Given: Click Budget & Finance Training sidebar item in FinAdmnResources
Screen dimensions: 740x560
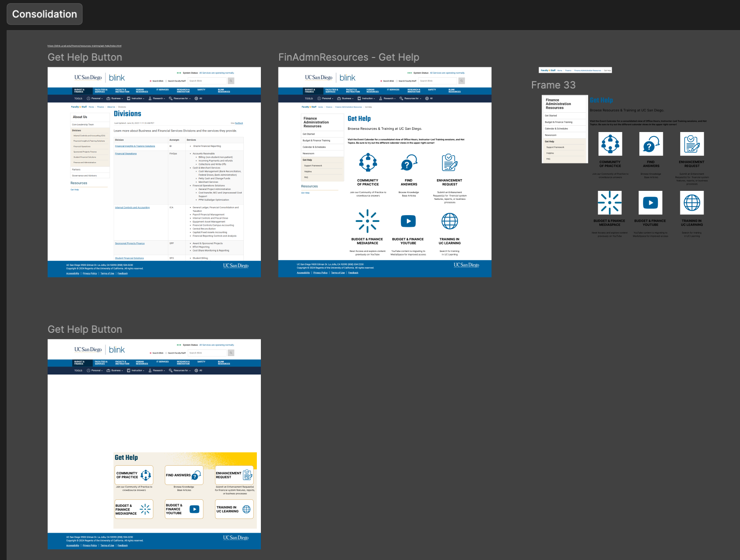Looking at the screenshot, I should pyautogui.click(x=322, y=141).
